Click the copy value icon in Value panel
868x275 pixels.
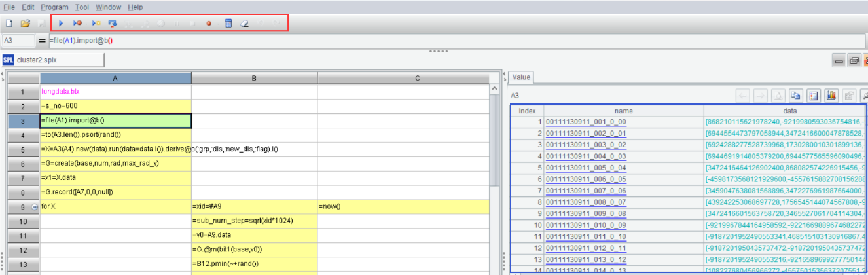click(x=795, y=96)
